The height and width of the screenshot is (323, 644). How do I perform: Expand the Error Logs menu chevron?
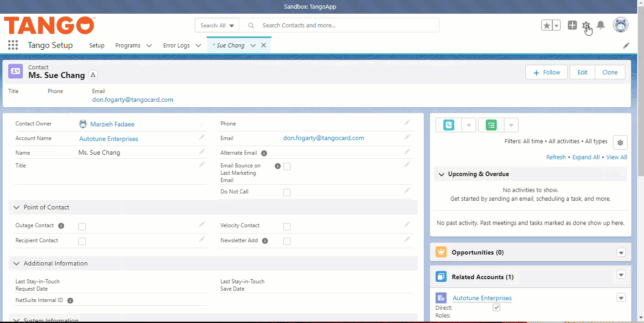(198, 46)
